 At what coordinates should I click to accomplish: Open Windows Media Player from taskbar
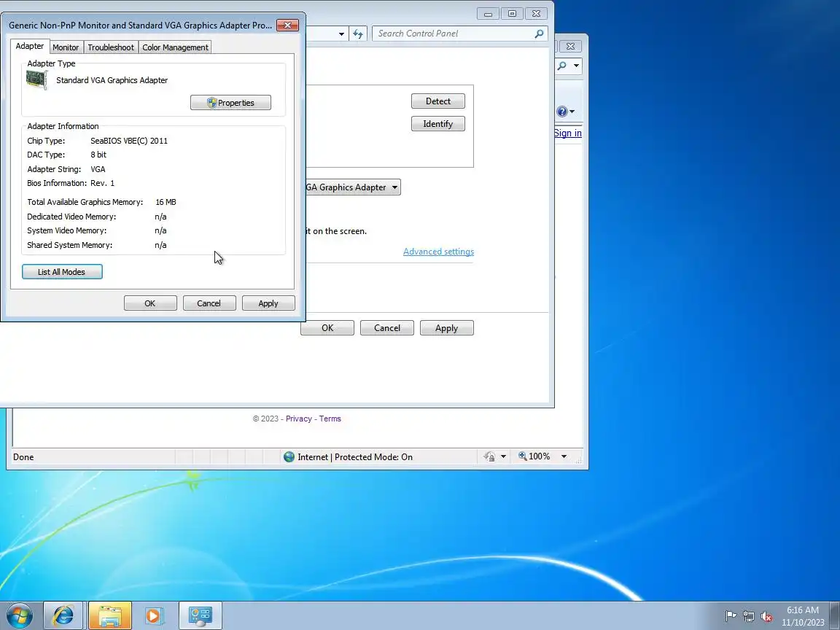154,616
